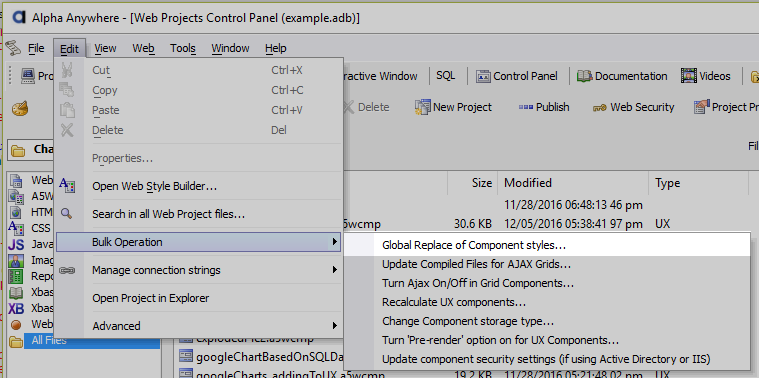This screenshot has height=378, width=759.
Task: Click the Cut scissors icon
Action: click(x=67, y=70)
